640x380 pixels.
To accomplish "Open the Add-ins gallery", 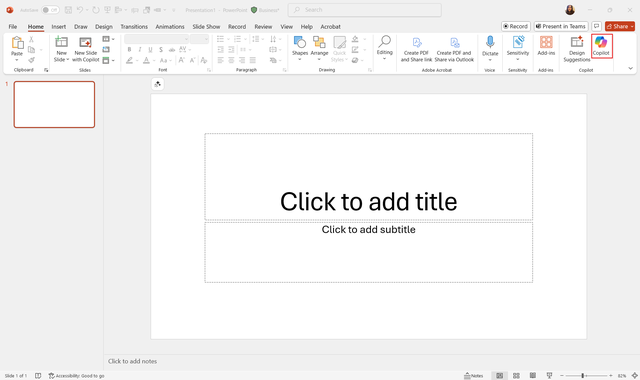I will [x=546, y=46].
